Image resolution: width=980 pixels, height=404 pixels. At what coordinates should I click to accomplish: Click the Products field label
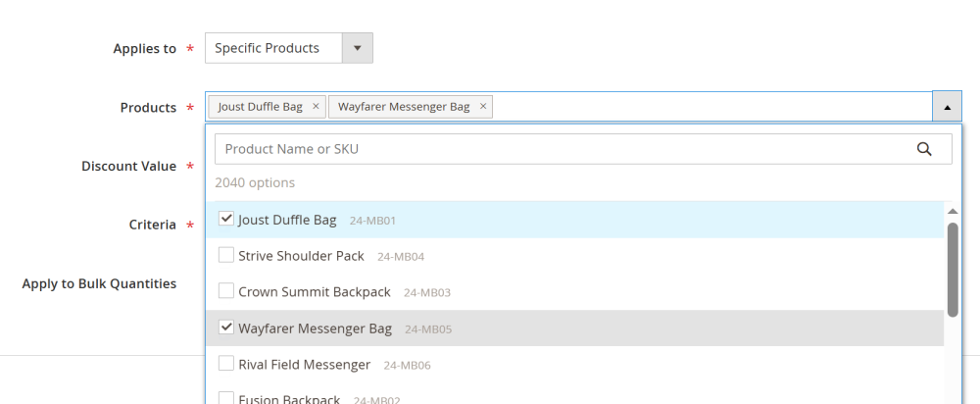148,108
